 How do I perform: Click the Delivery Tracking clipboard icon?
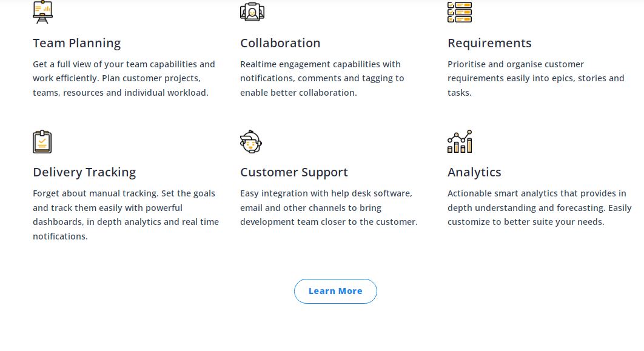[x=42, y=142]
